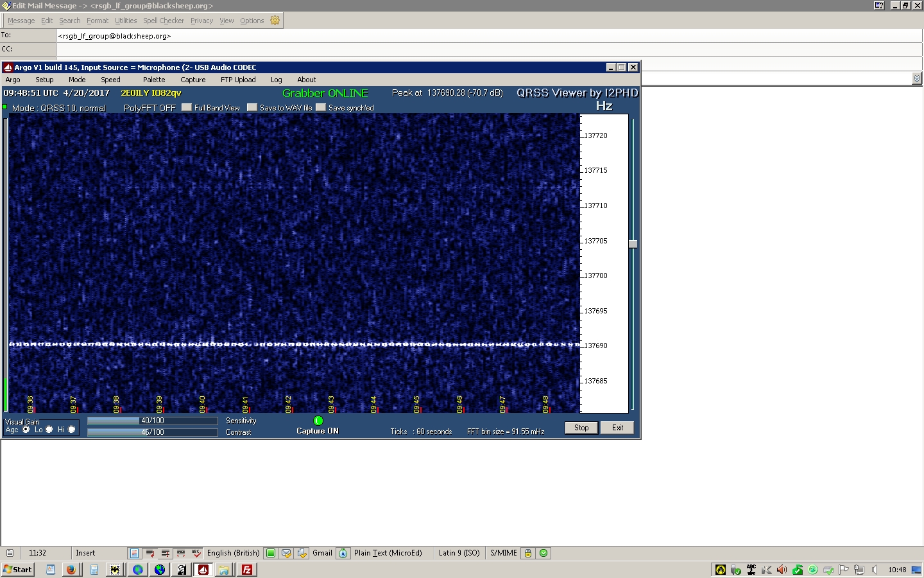The width and height of the screenshot is (924, 578).
Task: Open the Privacy menu in the mail editor
Action: pos(201,21)
